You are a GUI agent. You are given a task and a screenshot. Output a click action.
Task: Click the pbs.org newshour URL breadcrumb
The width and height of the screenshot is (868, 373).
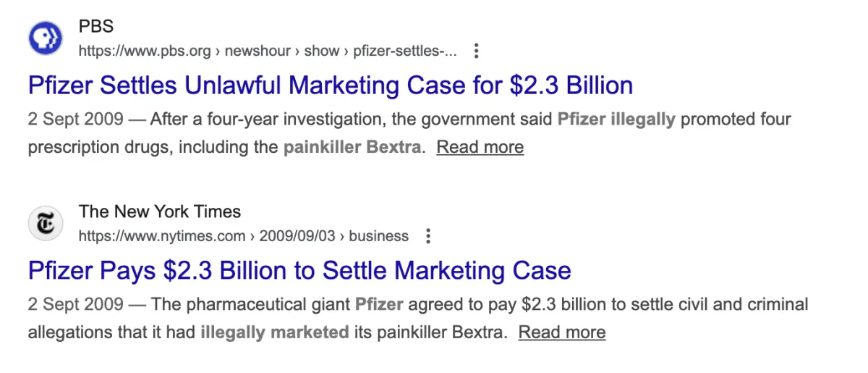(268, 51)
